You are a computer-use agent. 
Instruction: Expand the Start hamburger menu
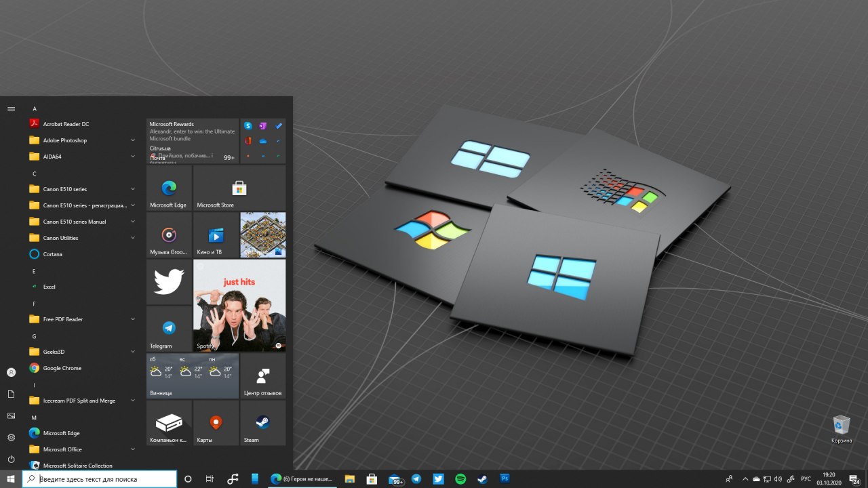[11, 108]
